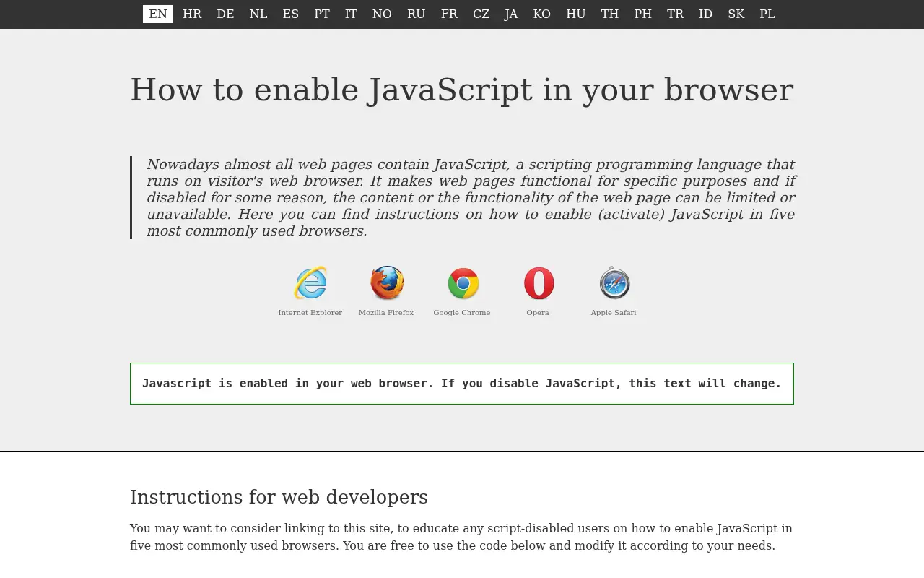Open the TH language version
This screenshot has height=578, width=924.
click(610, 14)
